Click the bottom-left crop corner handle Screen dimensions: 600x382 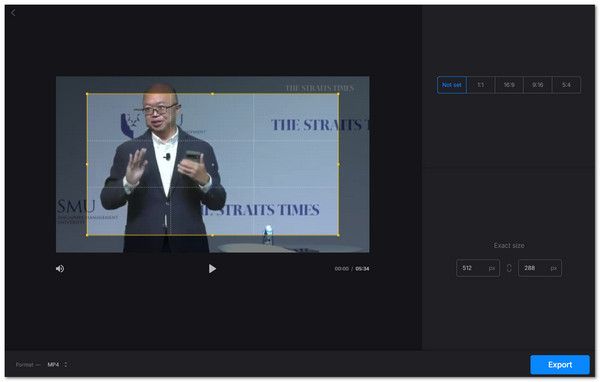coord(87,235)
